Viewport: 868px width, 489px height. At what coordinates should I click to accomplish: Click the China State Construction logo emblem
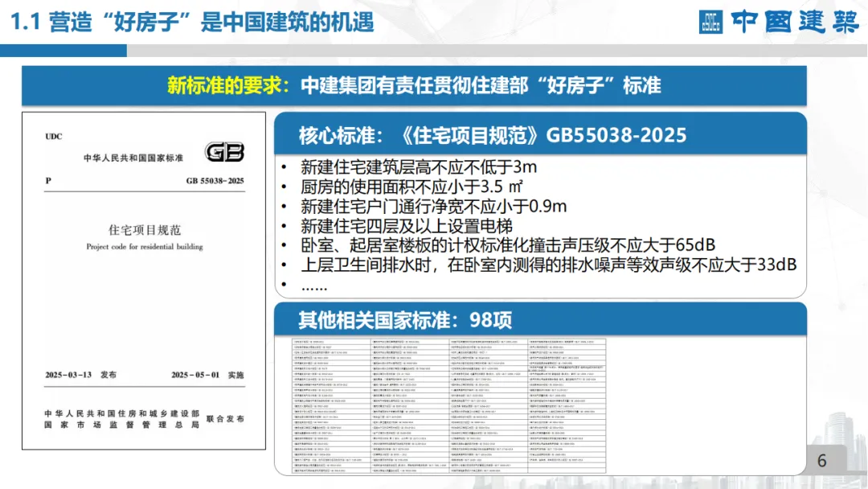710,23
